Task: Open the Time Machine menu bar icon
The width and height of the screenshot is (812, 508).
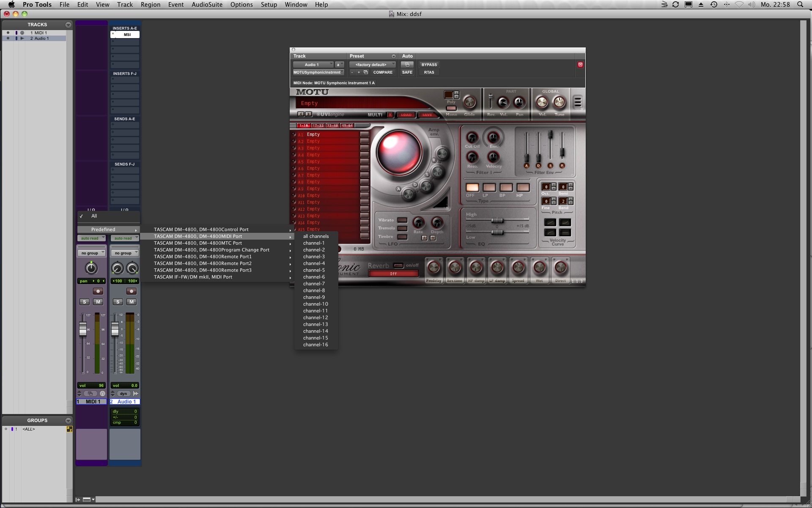Action: (714, 4)
